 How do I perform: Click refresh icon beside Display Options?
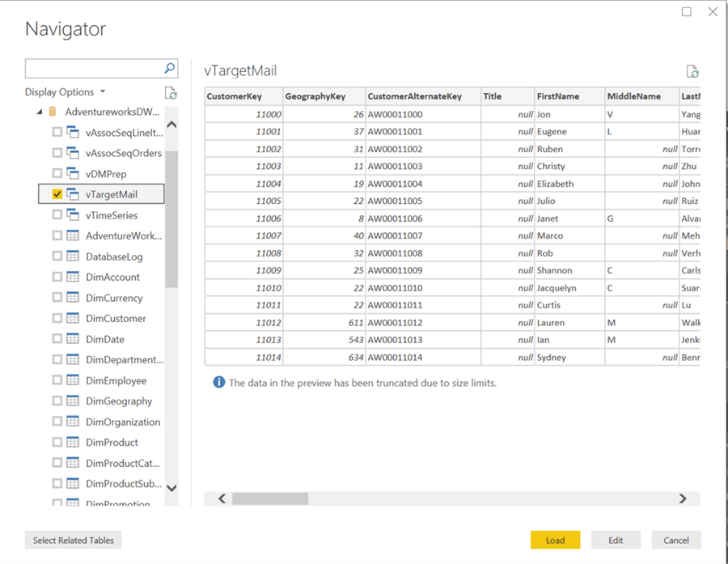pos(171,92)
